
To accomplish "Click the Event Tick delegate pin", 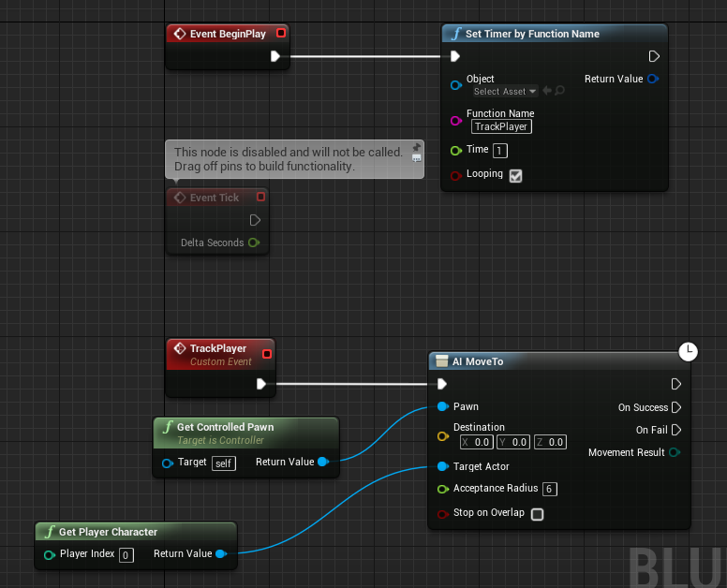I will 260,197.
